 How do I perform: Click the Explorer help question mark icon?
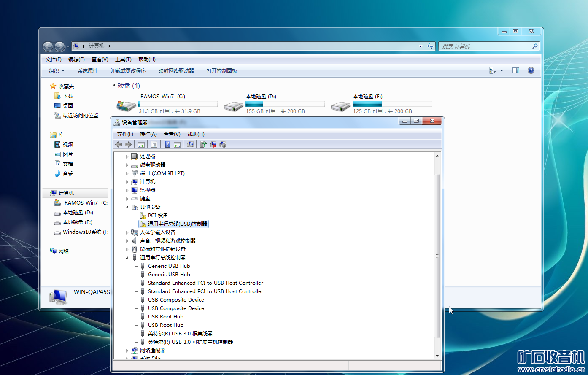531,71
